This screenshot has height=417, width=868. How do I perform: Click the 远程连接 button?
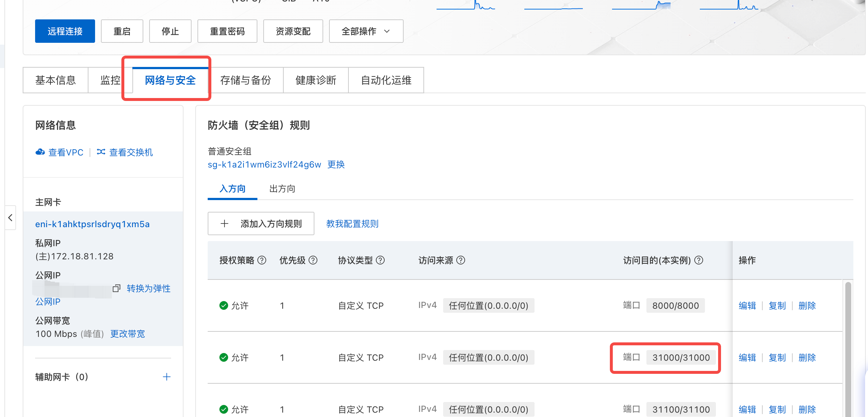click(x=65, y=31)
